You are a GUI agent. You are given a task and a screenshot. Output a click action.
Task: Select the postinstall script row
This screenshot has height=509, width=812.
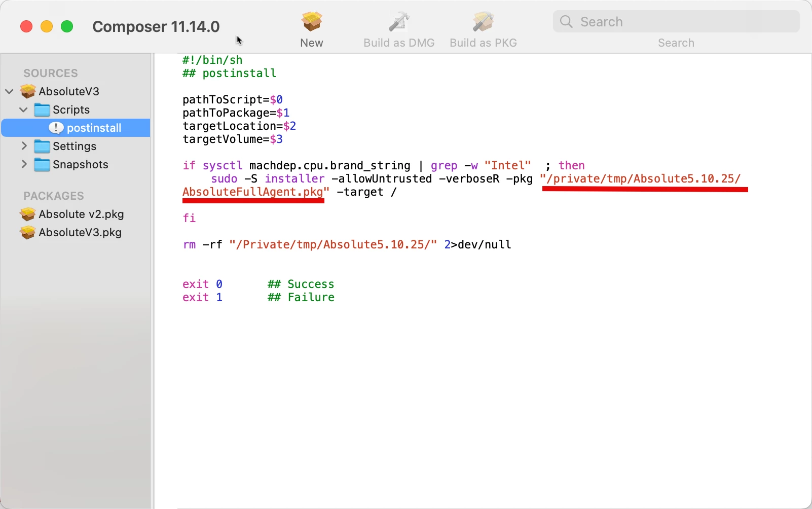pos(76,128)
